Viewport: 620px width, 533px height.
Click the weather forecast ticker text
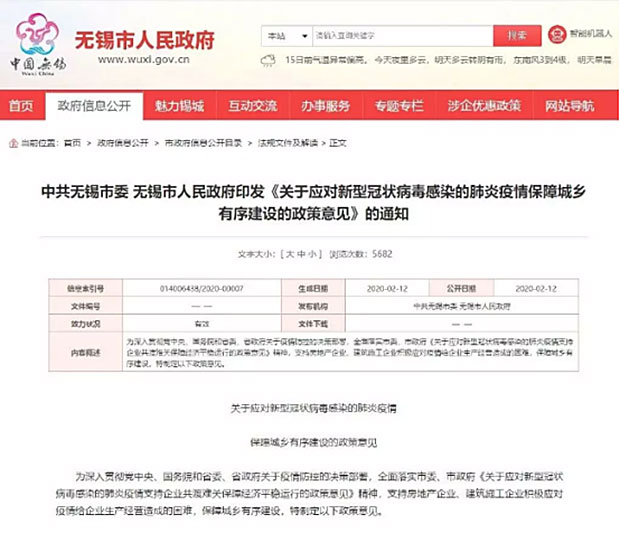pyautogui.click(x=448, y=60)
